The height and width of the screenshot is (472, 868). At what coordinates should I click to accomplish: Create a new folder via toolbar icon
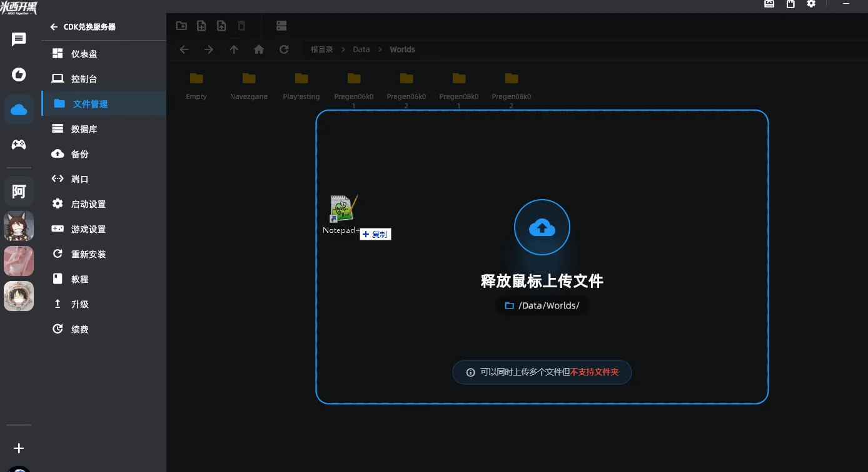pyautogui.click(x=181, y=26)
